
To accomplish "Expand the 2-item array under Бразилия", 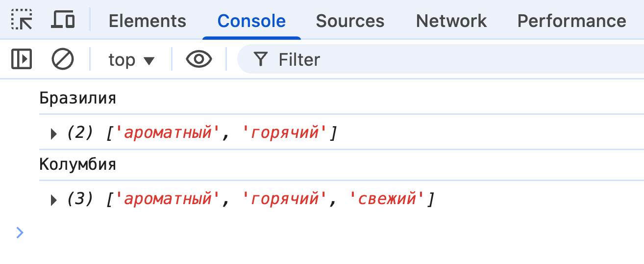I will coord(54,133).
